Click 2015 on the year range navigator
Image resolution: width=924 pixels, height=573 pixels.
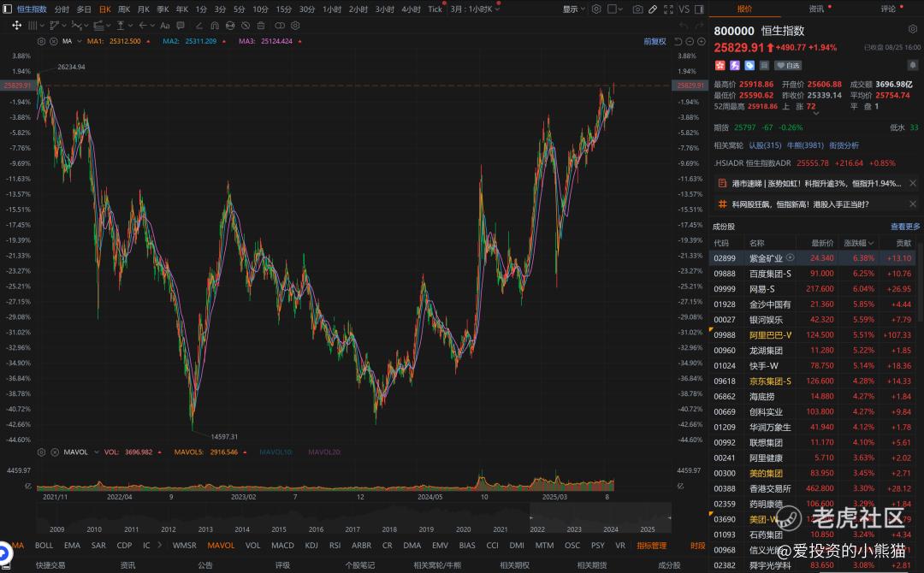coord(279,529)
